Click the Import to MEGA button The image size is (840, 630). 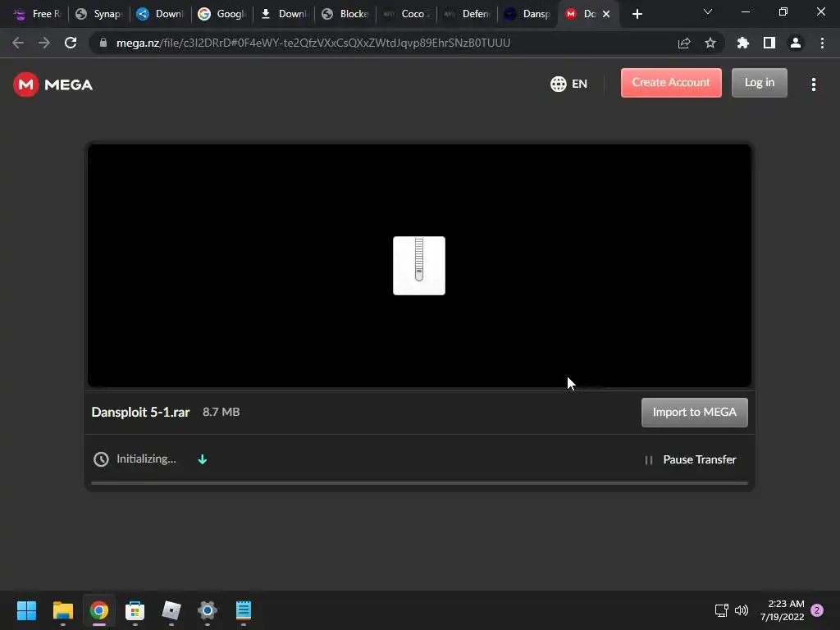[x=694, y=412]
